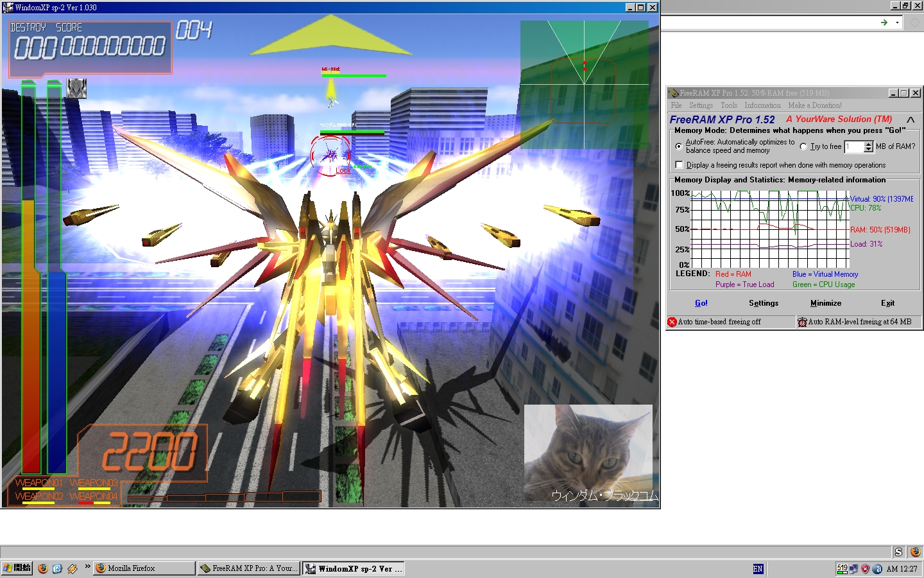Open the red security shield tray icon
Image resolution: width=924 pixels, height=578 pixels.
(x=865, y=568)
